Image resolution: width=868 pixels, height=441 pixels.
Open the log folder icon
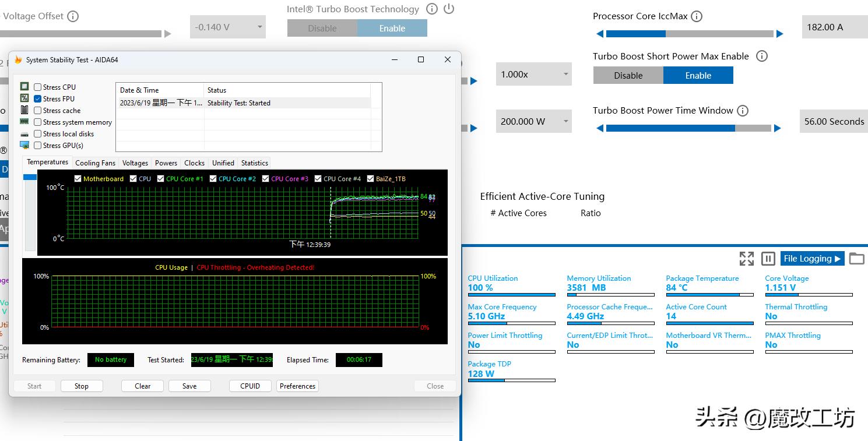(x=856, y=259)
